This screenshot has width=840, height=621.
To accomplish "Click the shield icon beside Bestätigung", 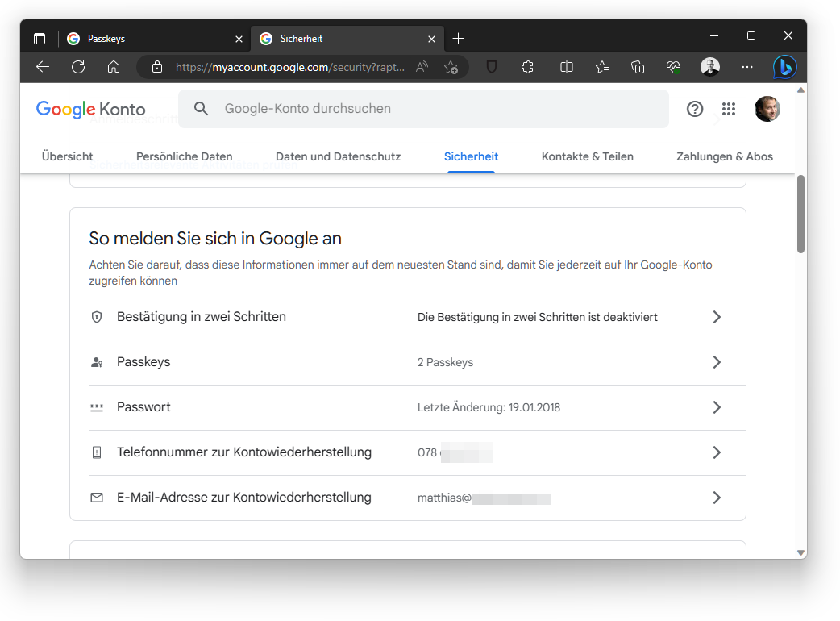I will tap(97, 317).
